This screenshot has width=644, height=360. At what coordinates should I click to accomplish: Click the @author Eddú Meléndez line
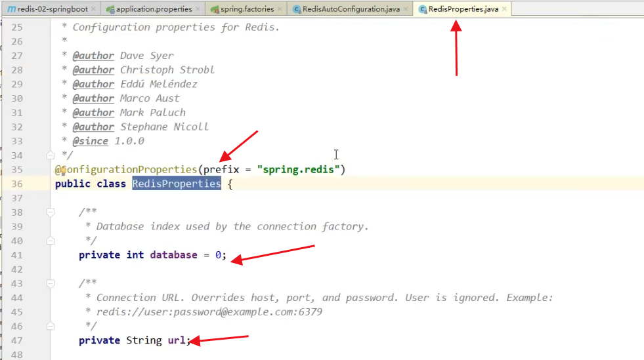pyautogui.click(x=135, y=84)
